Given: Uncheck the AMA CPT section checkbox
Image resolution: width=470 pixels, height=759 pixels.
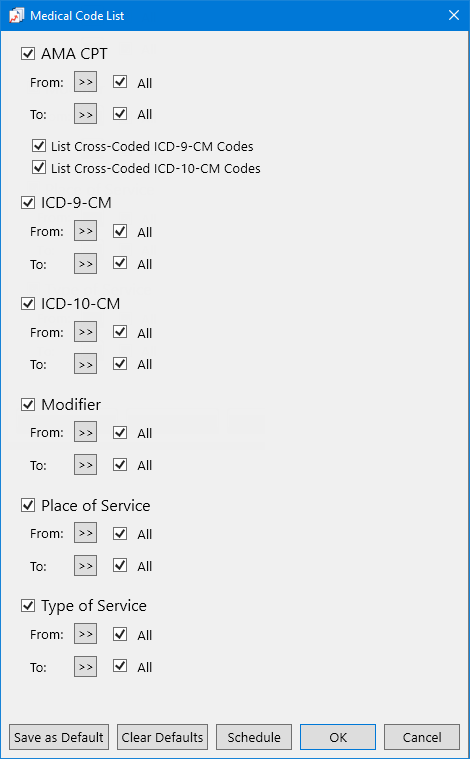Looking at the screenshot, I should tap(28, 53).
